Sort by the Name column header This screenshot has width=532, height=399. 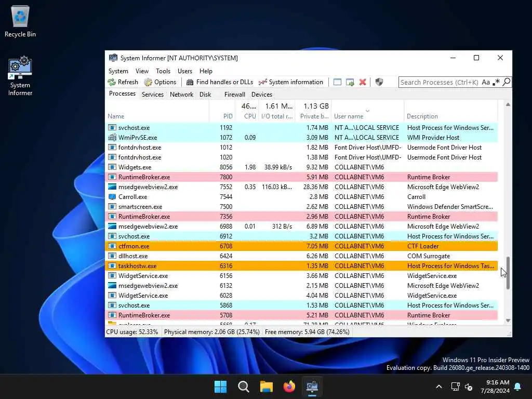tap(157, 116)
